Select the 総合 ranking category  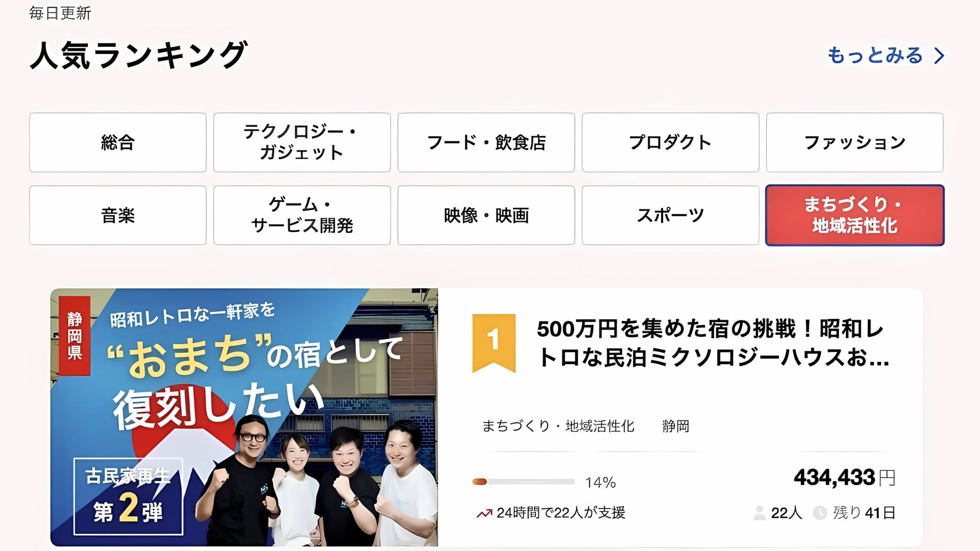click(x=118, y=142)
